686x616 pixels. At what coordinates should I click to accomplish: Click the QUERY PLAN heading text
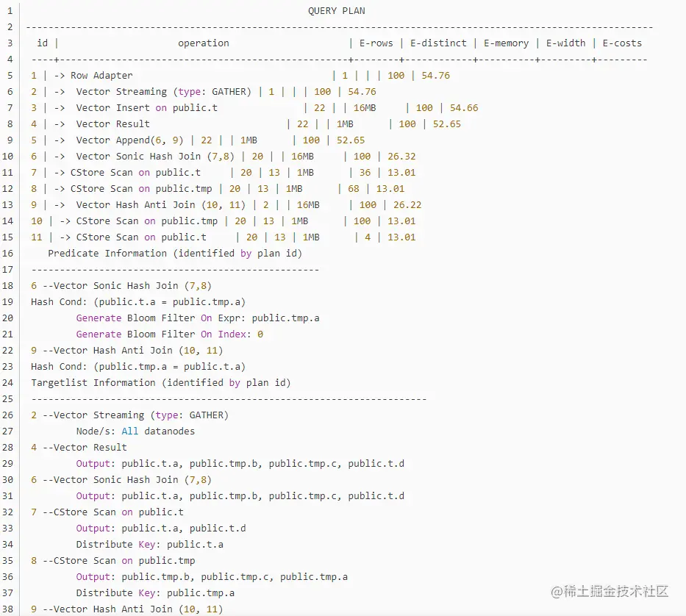click(x=337, y=11)
